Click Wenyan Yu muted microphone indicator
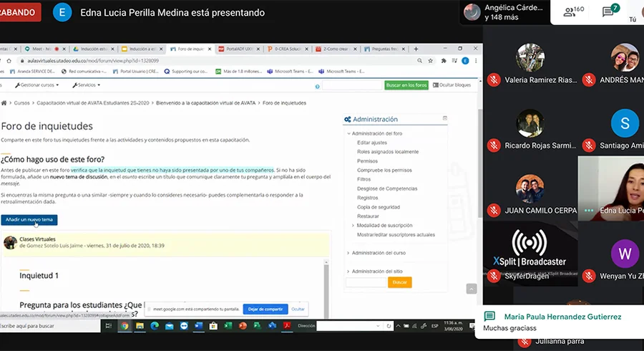This screenshot has width=644, height=351. coord(589,276)
